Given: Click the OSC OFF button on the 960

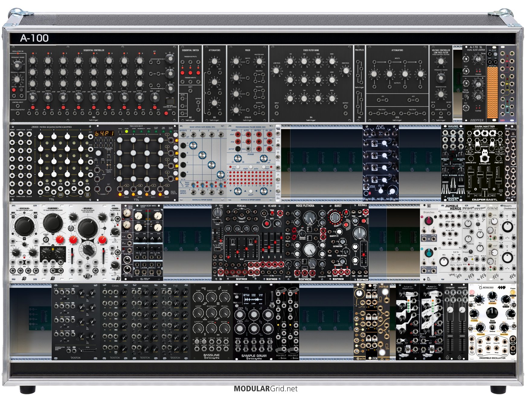Looking at the screenshot, I should pyautogui.click(x=22, y=90).
